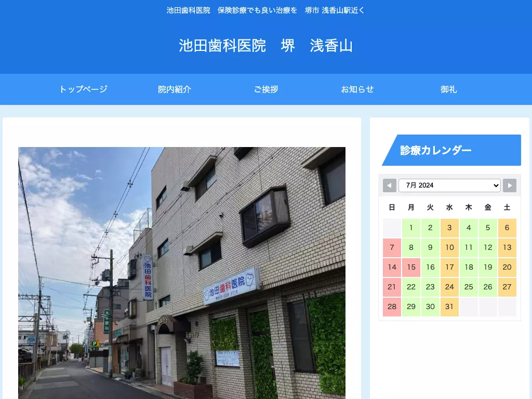The width and height of the screenshot is (532, 399).
Task: Select calendar date 31
Action: click(449, 307)
